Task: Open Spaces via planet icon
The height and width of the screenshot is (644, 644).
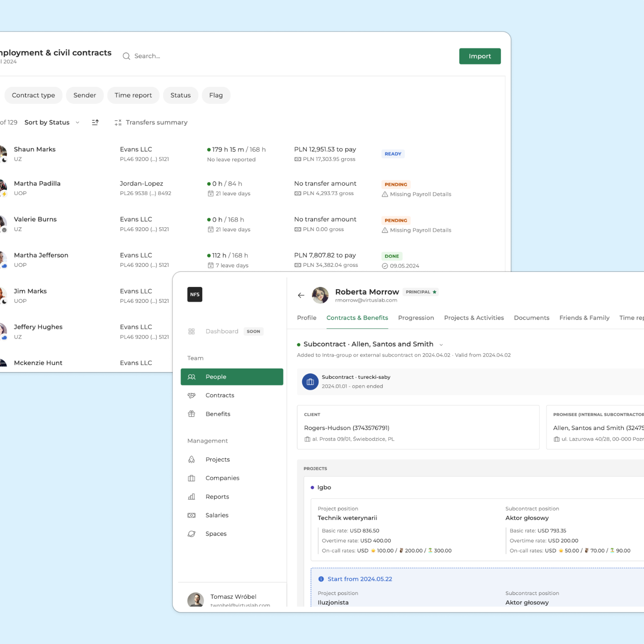Action: tap(191, 534)
